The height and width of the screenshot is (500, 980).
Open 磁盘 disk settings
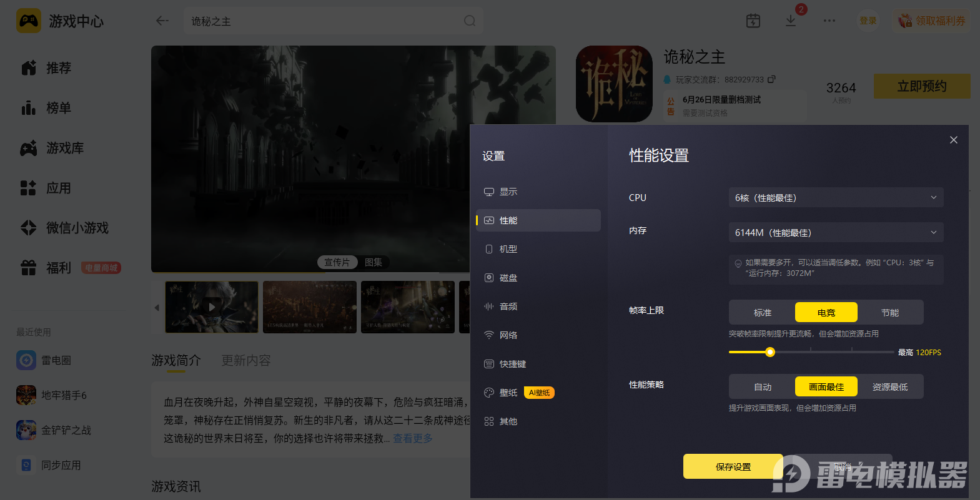538,278
